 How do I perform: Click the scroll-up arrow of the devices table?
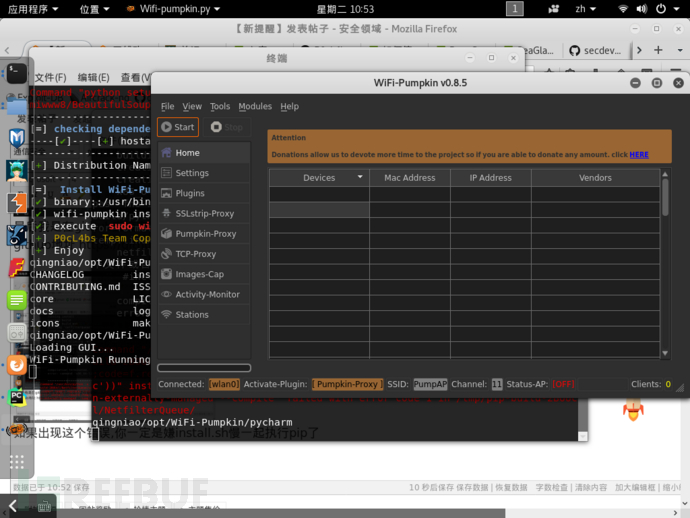tap(665, 174)
